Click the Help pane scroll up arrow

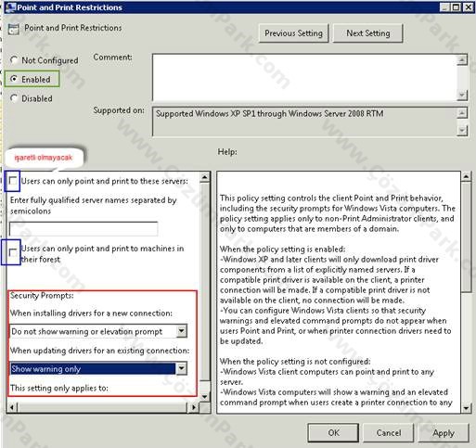point(466,176)
